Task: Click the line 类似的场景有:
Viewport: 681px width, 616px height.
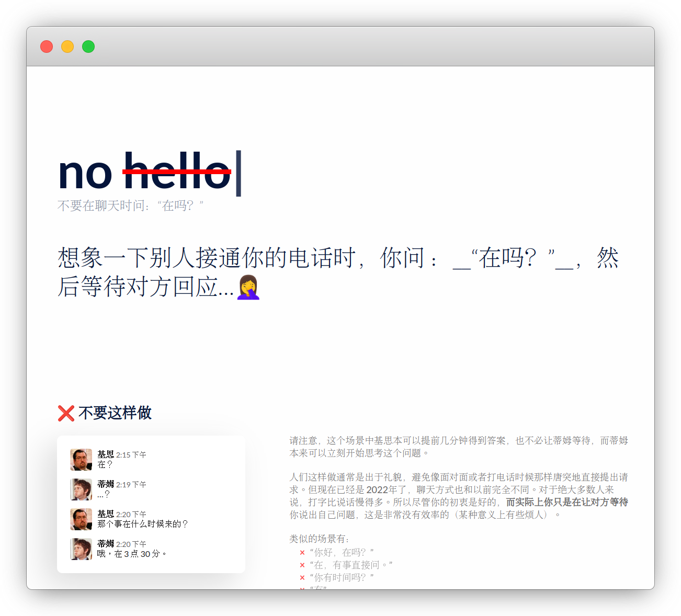Action: [x=320, y=539]
